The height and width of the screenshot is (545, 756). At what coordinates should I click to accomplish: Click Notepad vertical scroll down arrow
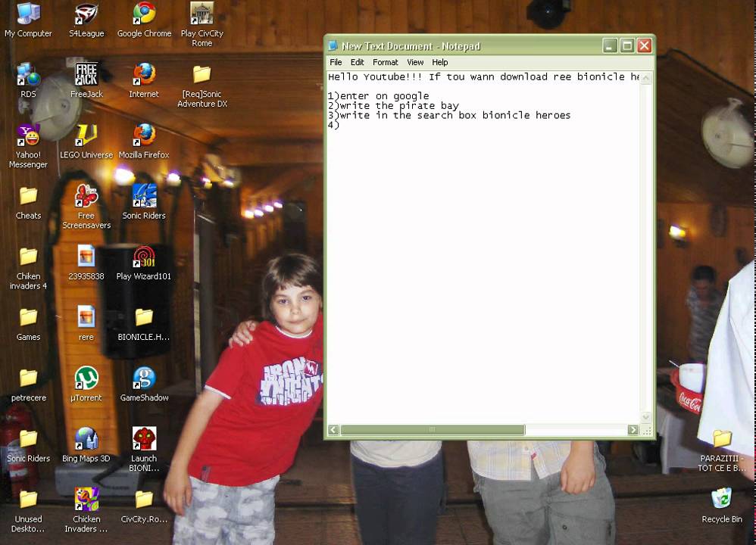(646, 417)
